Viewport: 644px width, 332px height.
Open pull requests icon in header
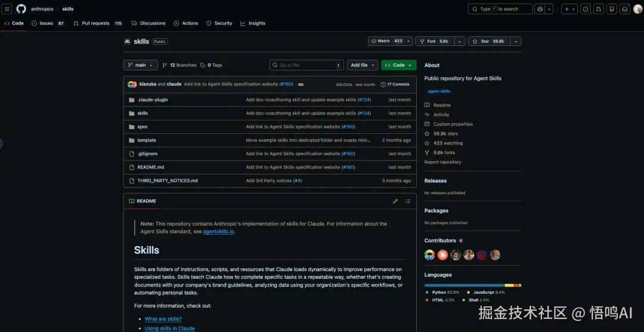point(599,9)
